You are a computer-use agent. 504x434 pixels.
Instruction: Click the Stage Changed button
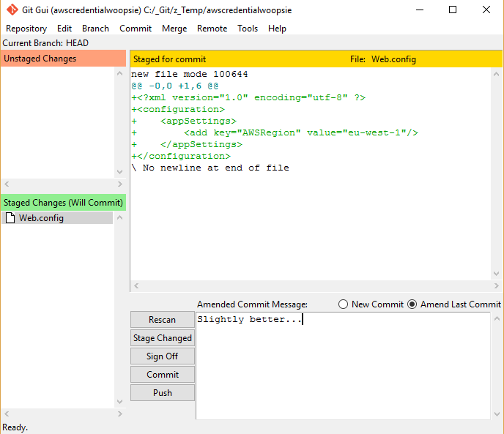click(x=163, y=338)
